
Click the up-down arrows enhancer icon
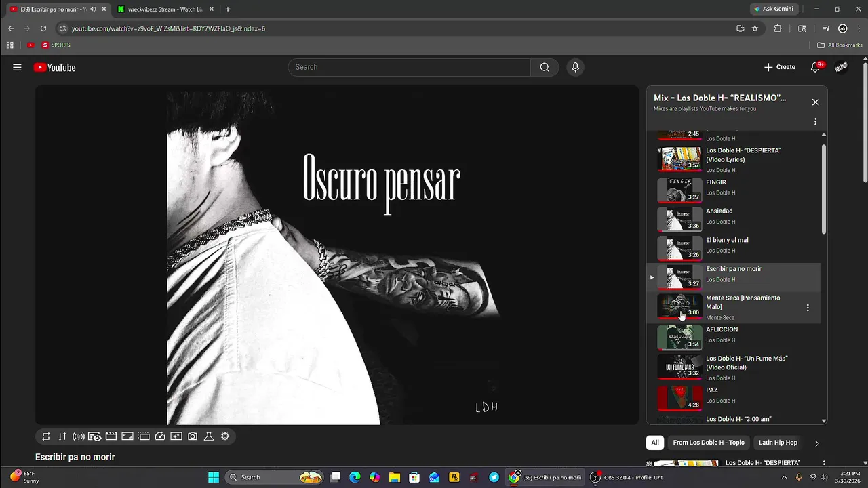(x=62, y=436)
